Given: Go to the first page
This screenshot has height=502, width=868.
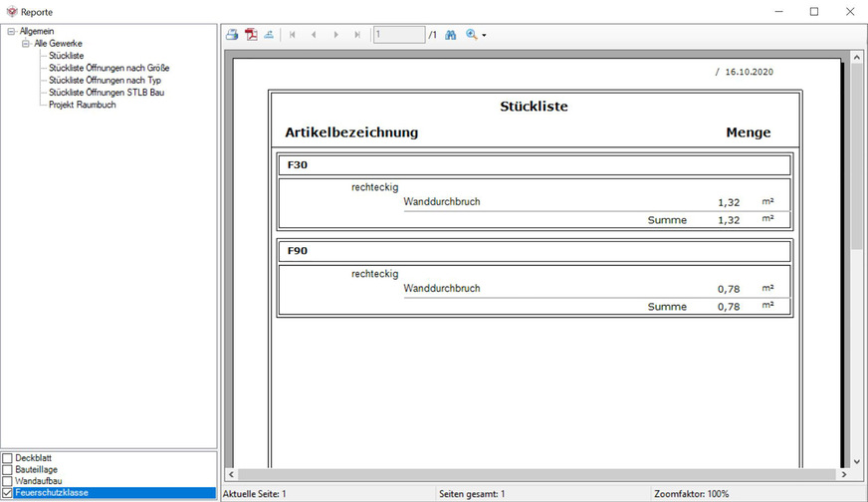Looking at the screenshot, I should [293, 35].
